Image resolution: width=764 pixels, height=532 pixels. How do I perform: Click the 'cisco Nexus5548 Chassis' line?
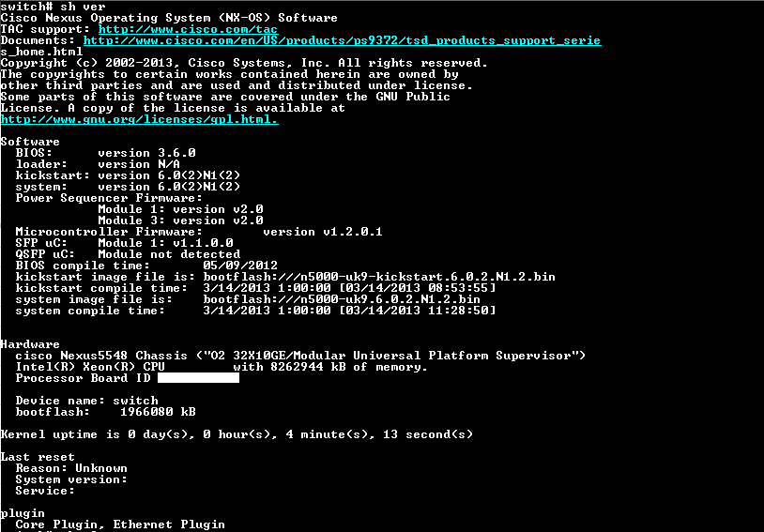point(300,356)
